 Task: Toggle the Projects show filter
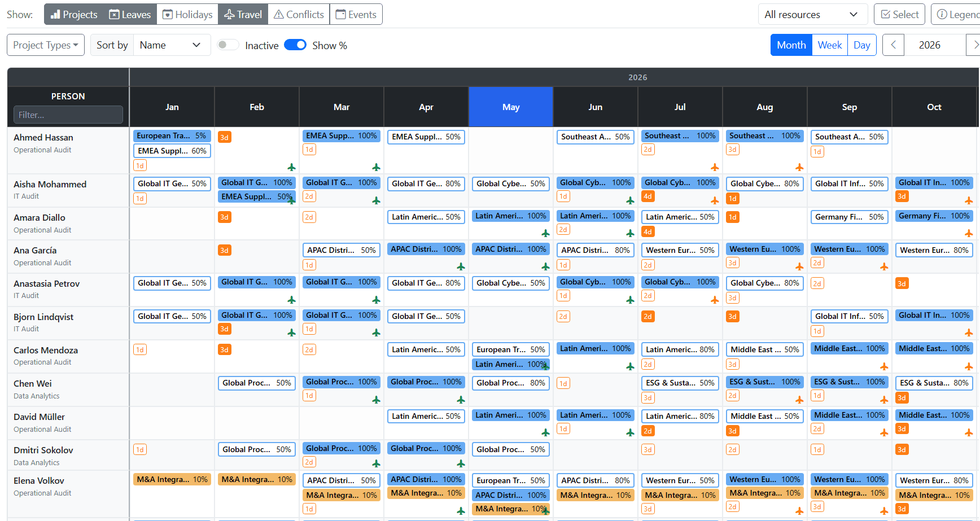(74, 14)
